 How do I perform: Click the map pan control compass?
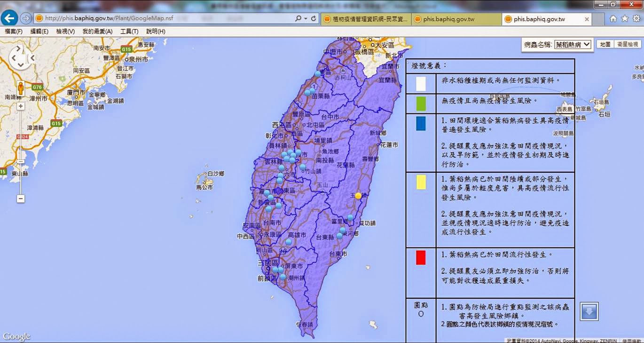[x=20, y=57]
